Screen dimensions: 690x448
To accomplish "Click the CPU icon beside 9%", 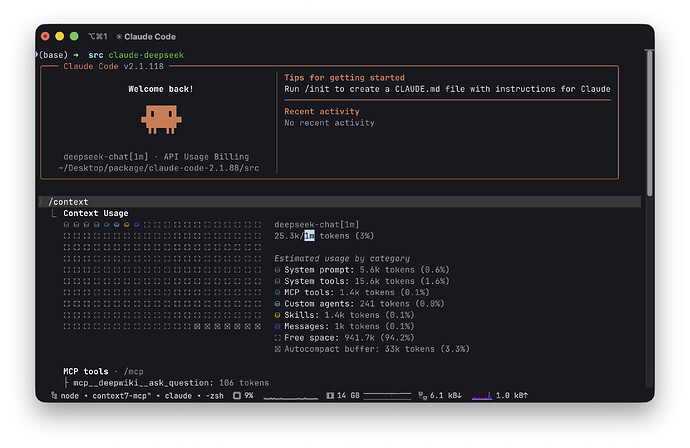I will pyautogui.click(x=237, y=395).
